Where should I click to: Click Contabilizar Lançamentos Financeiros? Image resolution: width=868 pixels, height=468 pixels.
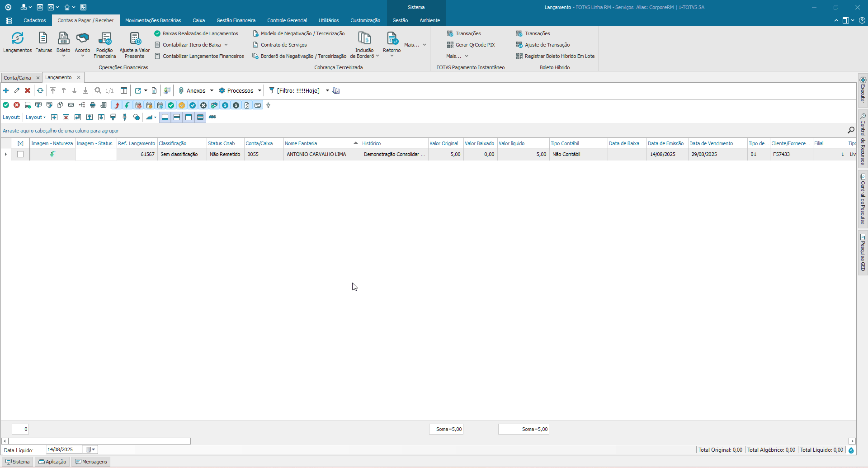(199, 56)
